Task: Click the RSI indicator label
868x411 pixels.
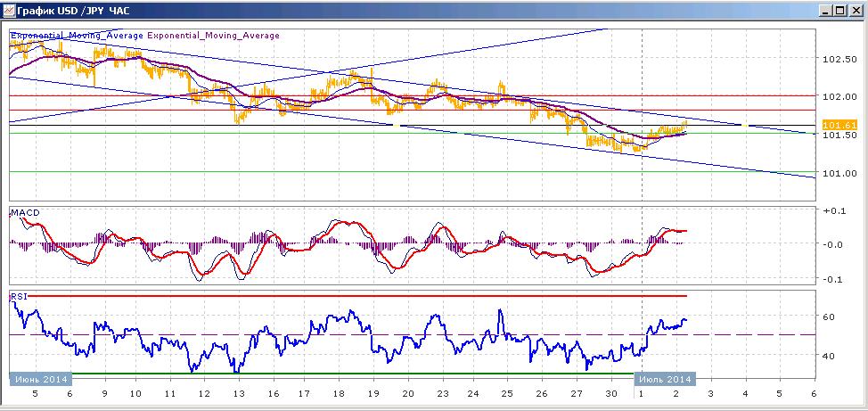Action: (x=19, y=297)
